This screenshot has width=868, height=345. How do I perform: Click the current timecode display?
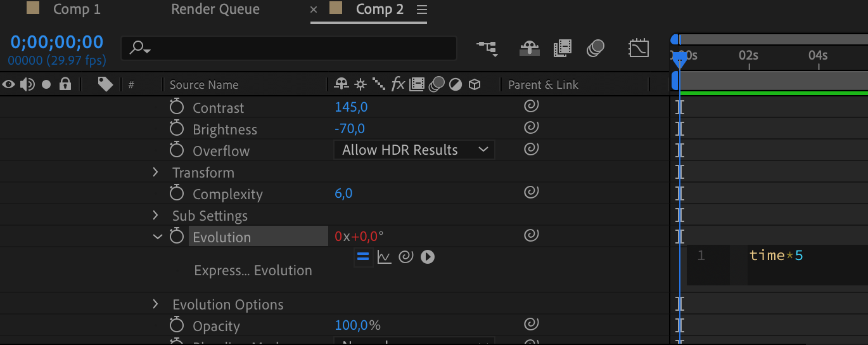click(x=57, y=42)
